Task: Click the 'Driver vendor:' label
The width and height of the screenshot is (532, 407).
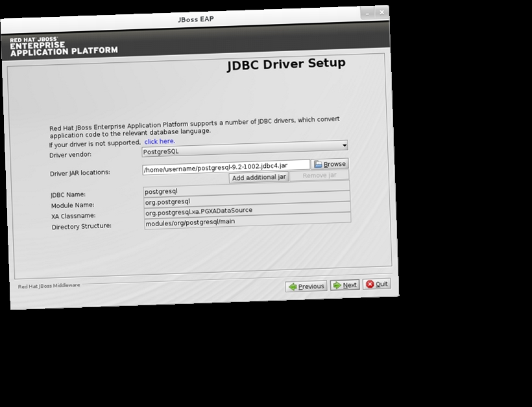Action: pos(71,155)
